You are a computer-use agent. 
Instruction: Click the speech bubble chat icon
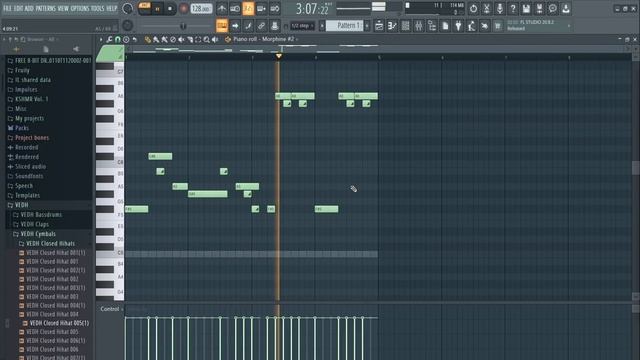click(x=552, y=9)
